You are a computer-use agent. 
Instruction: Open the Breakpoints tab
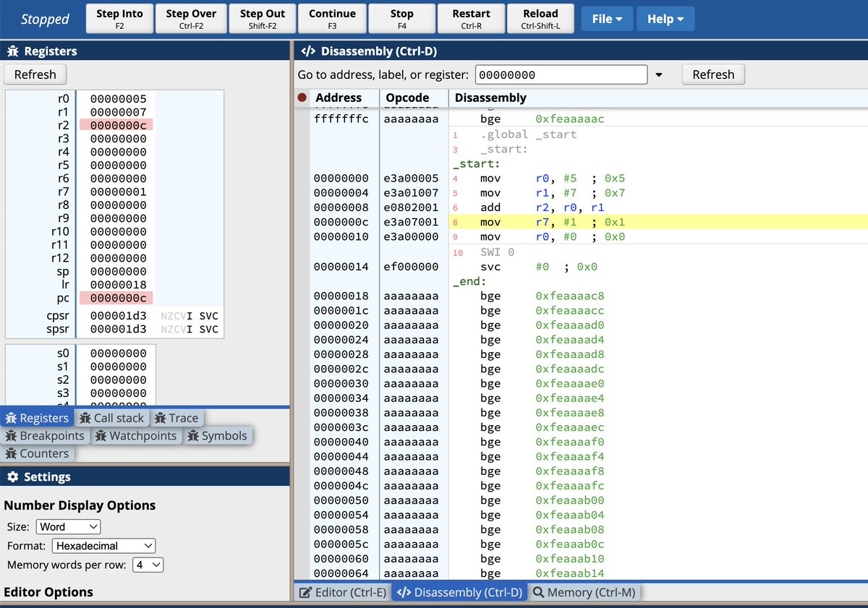pyautogui.click(x=45, y=436)
